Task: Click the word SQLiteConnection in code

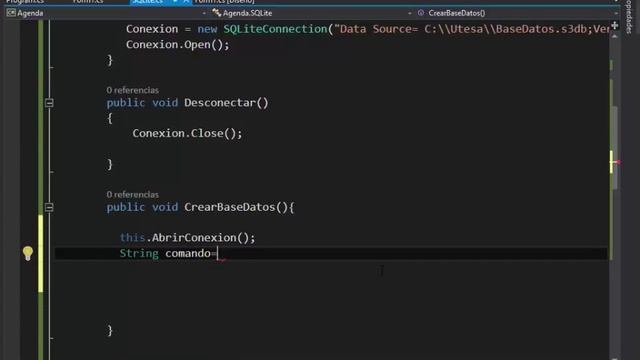Action: pos(275,29)
